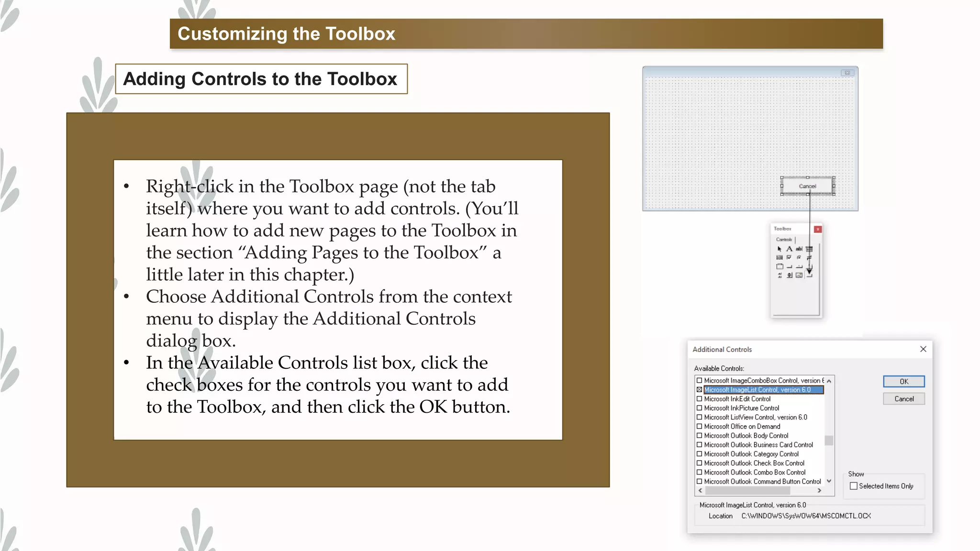
Task: Select the CheckBox tool in Toolbox
Action: click(789, 257)
